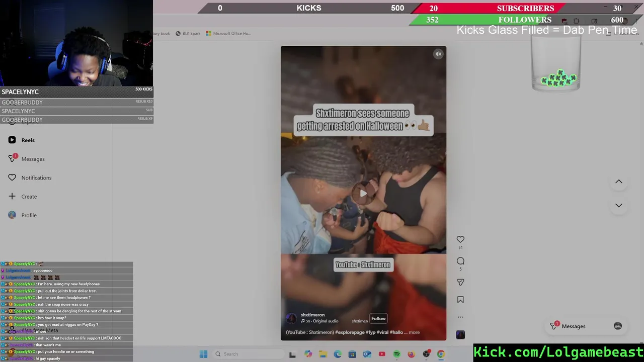Open Reels in Instagram sidebar
644x362 pixels.
pyautogui.click(x=22, y=140)
